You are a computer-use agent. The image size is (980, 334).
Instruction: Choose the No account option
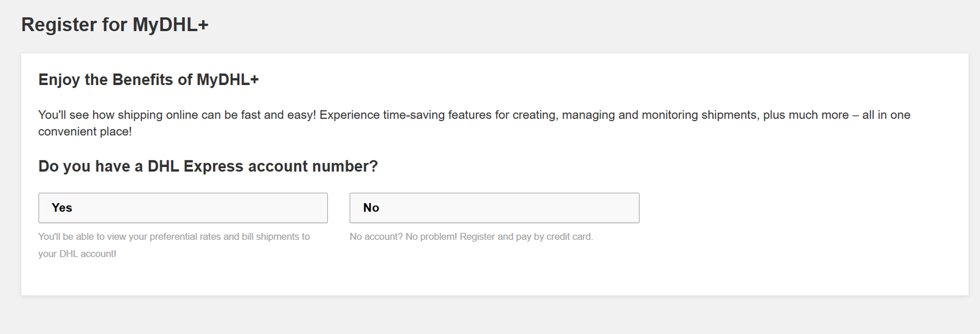[494, 208]
